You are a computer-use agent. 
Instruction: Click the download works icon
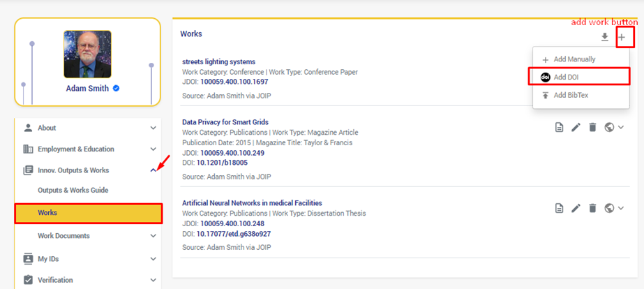[x=605, y=38]
